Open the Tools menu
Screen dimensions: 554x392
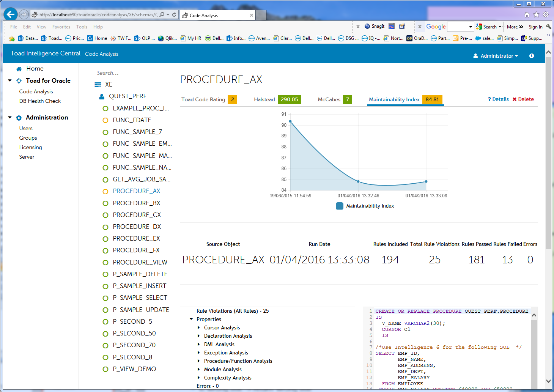point(82,27)
